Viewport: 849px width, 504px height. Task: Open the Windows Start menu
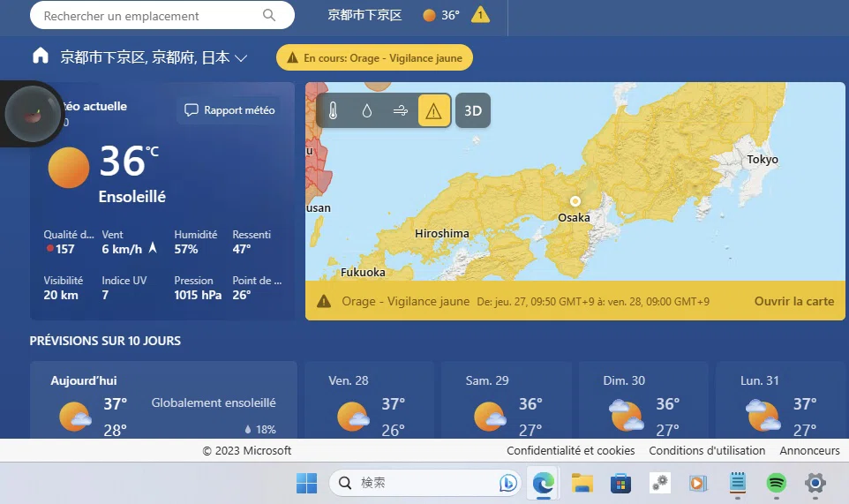coord(306,483)
